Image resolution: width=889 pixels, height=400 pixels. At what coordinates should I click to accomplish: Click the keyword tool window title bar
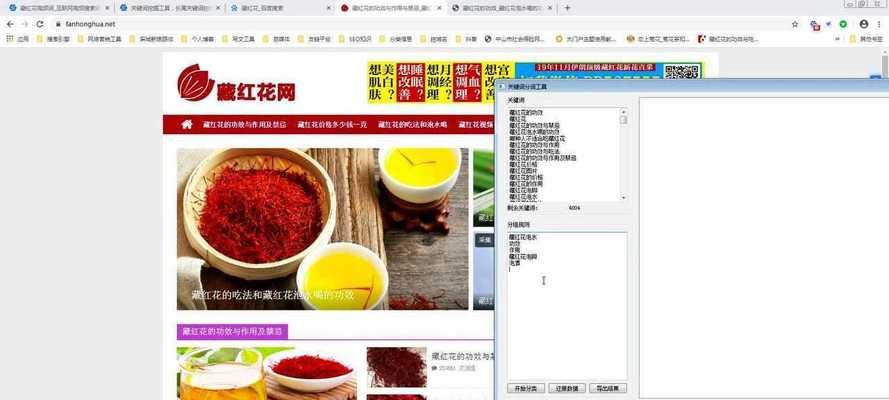tap(692, 87)
